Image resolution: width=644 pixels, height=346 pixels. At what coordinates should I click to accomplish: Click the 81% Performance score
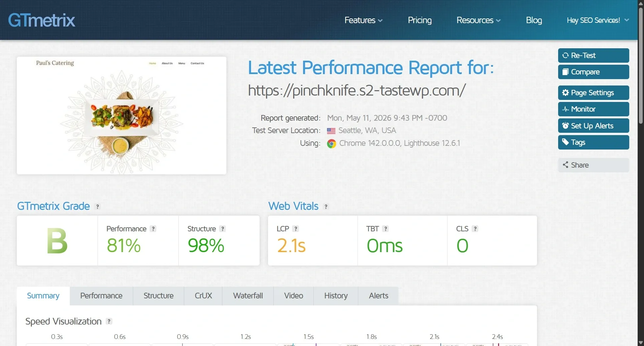124,245
